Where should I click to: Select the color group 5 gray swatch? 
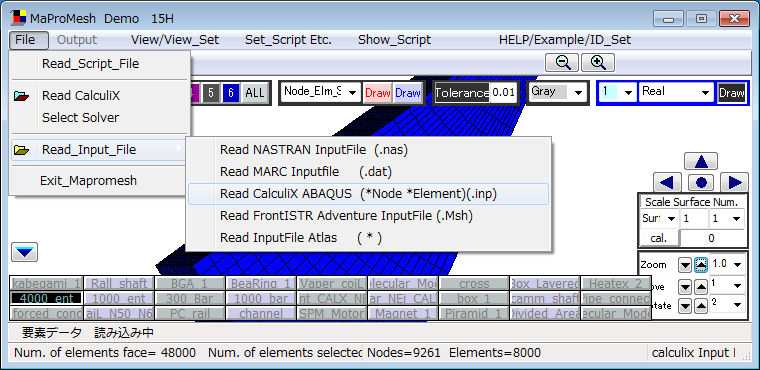(211, 93)
